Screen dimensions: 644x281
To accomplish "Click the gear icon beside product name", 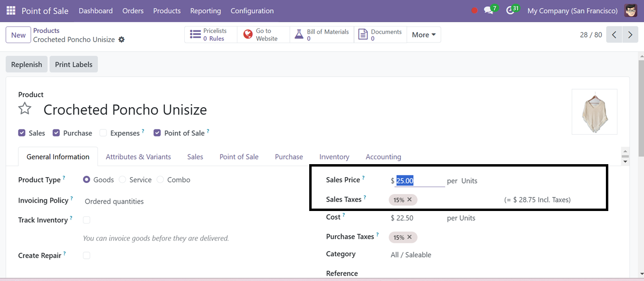I will coord(122,40).
